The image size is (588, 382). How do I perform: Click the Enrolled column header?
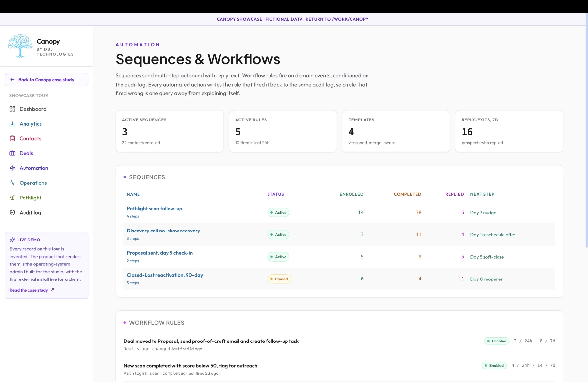tap(351, 194)
